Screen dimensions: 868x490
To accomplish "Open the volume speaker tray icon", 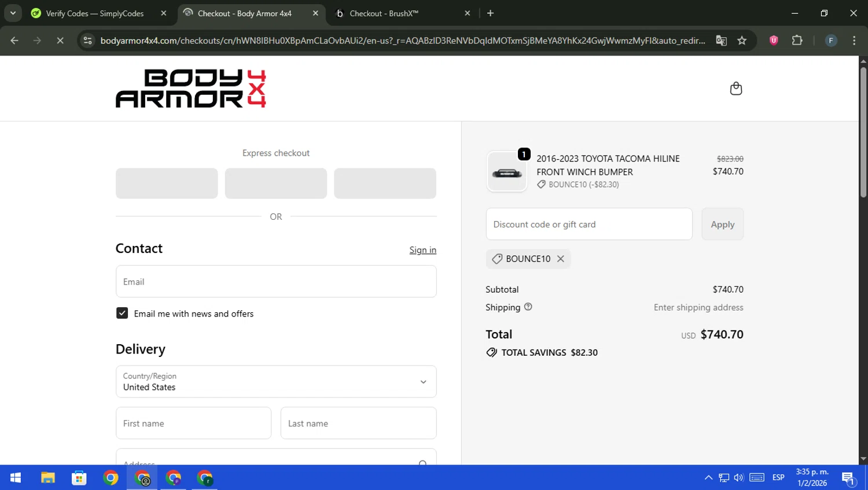I will [x=738, y=478].
